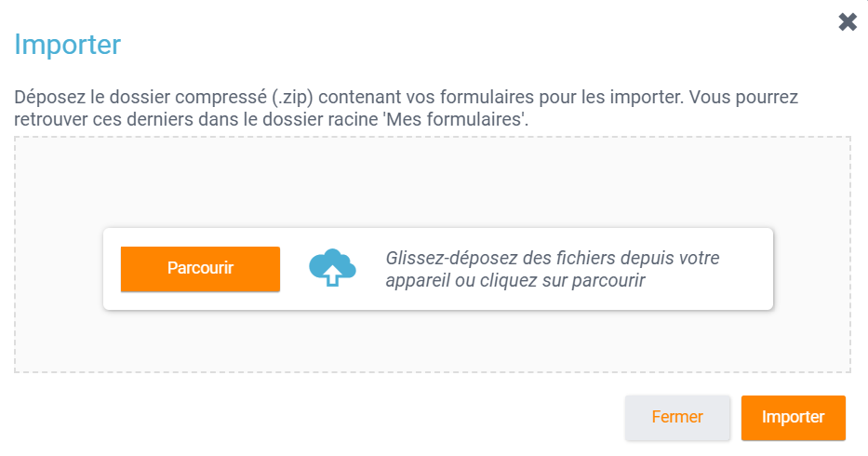
Task: Click the Fermer button
Action: coord(677,417)
